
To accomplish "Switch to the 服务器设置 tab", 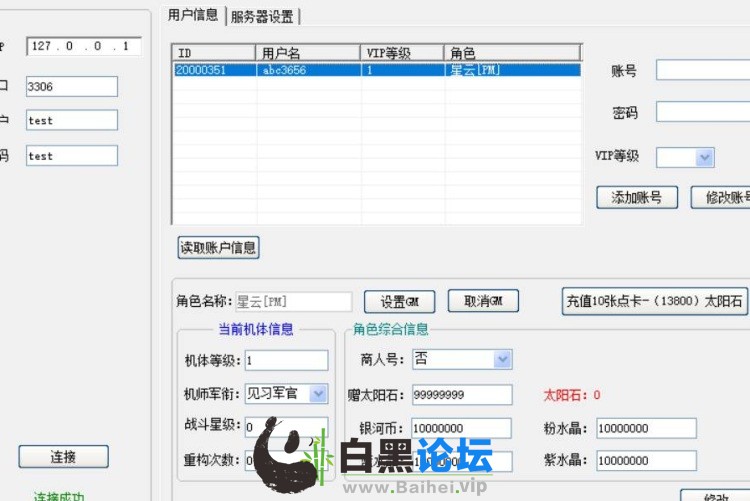I will [x=265, y=16].
